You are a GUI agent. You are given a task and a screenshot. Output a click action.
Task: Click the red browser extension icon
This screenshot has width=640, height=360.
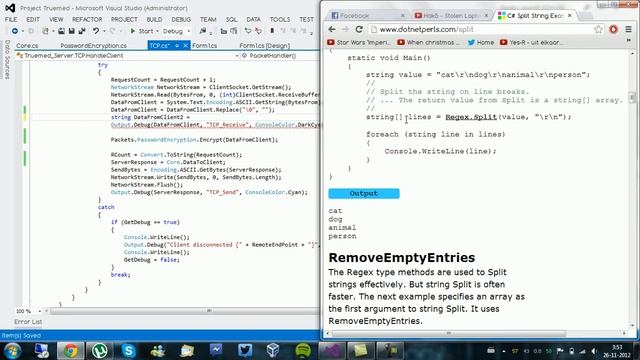(x=613, y=29)
